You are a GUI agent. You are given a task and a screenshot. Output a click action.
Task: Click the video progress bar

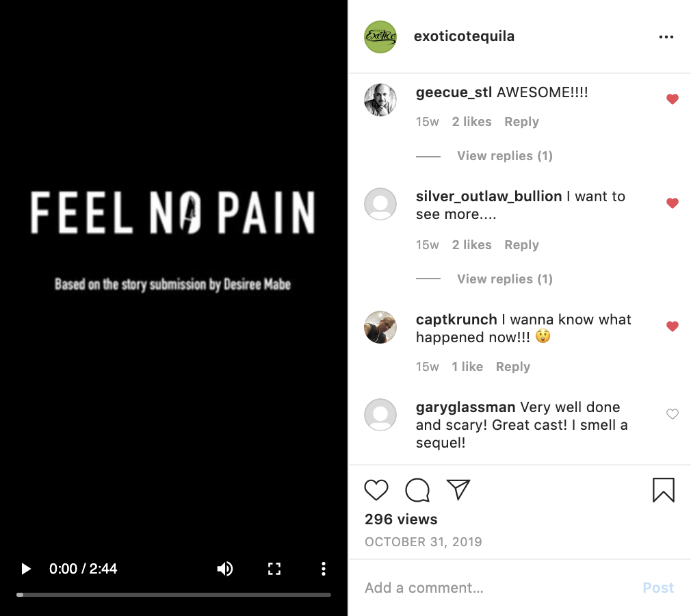pos(174,595)
